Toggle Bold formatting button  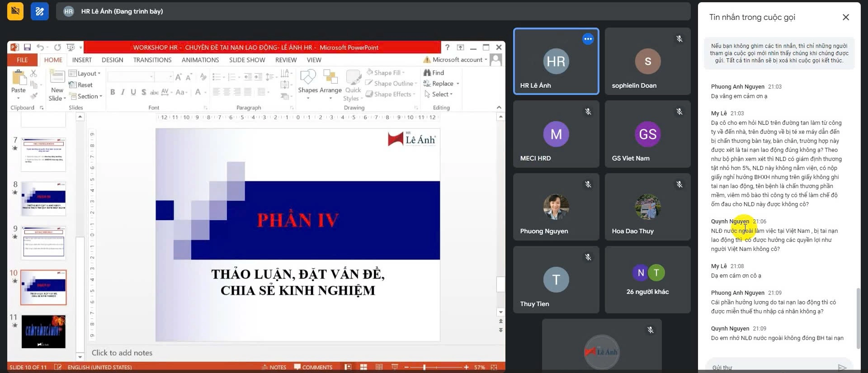113,92
